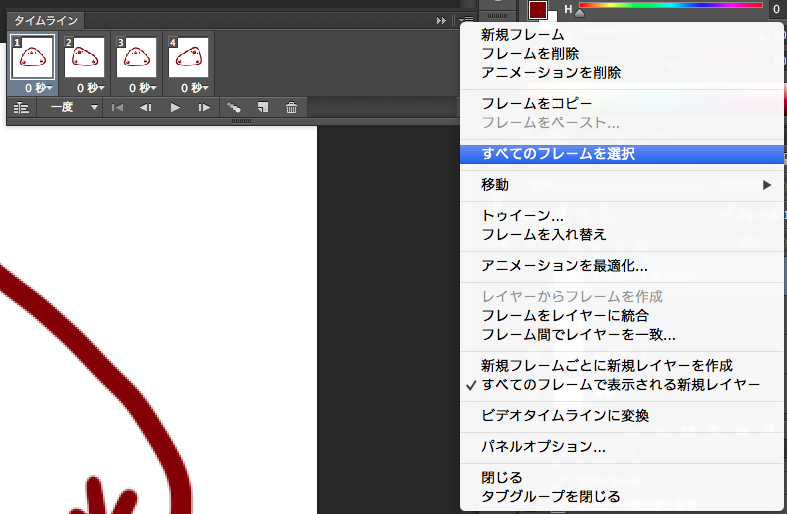Choose ビデオタイムラインに変換 menu item
Screen dimensions: 787x514
(622, 416)
